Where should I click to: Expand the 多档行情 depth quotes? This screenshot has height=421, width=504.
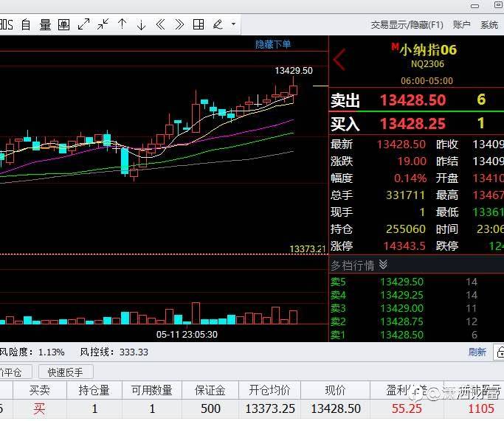coord(383,265)
